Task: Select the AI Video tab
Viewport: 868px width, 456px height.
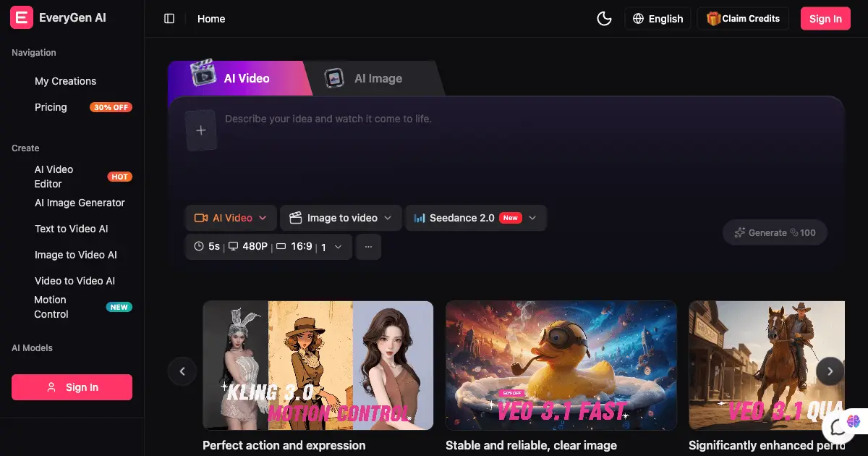Action: click(239, 78)
